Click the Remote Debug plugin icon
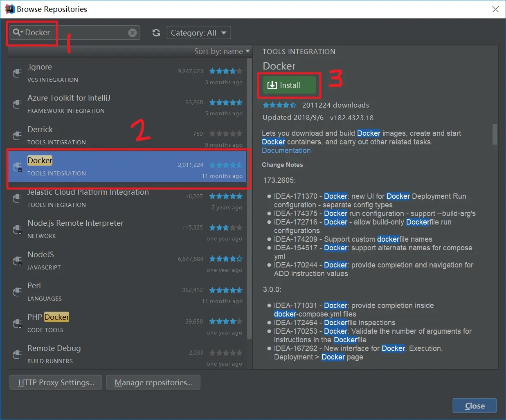Image resolution: width=506 pixels, height=420 pixels. 17,354
